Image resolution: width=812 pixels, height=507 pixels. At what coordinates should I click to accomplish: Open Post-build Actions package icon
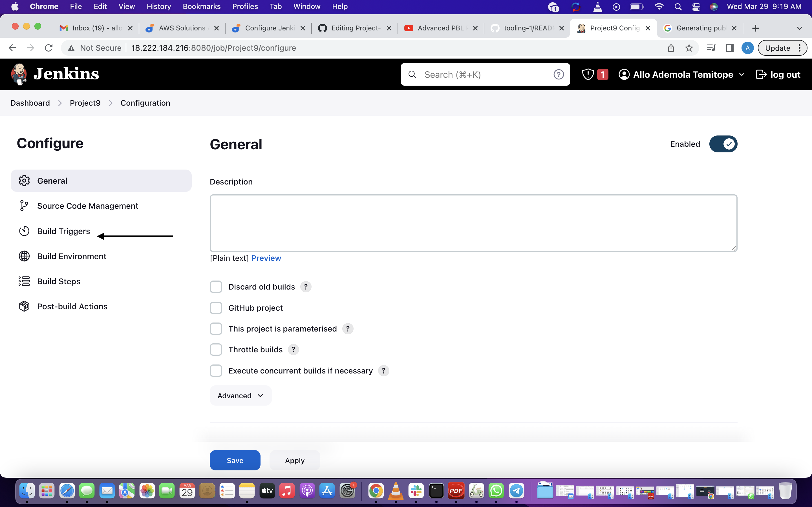click(24, 306)
